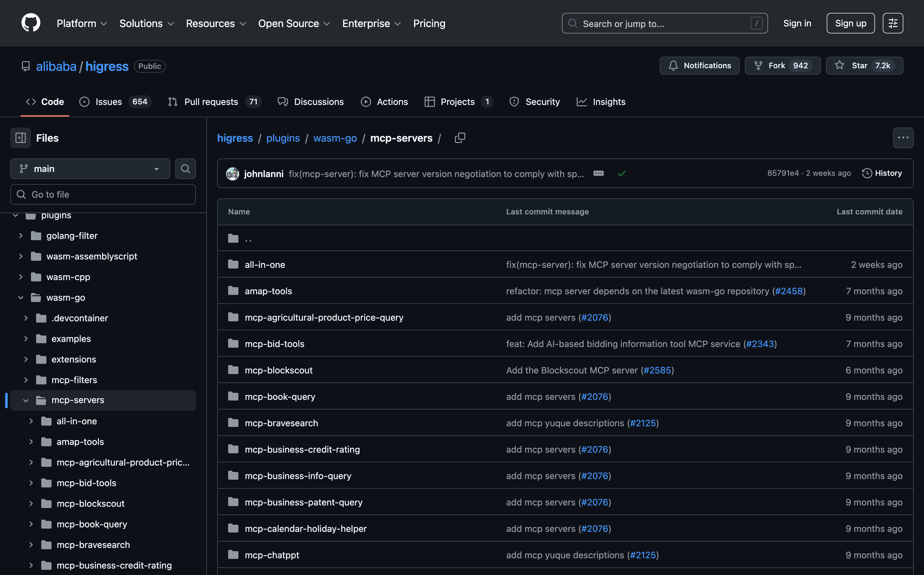Open the global navigation settings icon

coord(892,23)
